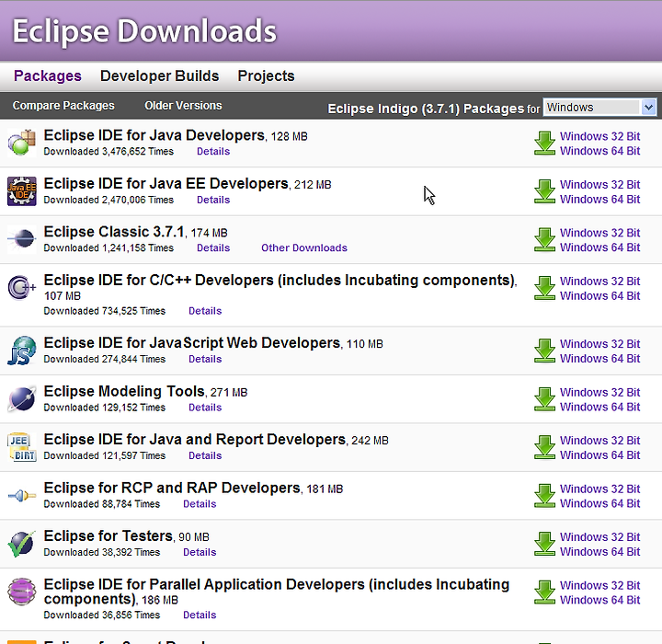
Task: Open Other Downloads for Eclipse Classic
Action: 304,247
